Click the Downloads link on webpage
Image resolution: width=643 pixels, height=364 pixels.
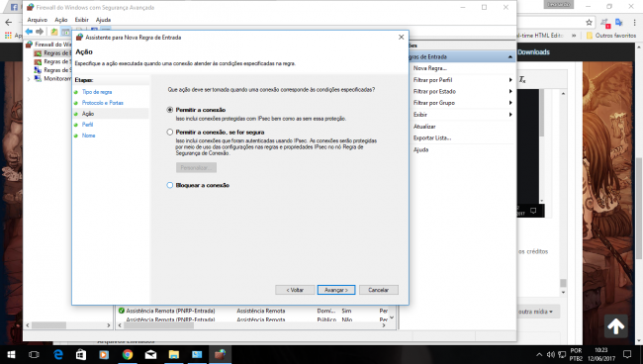point(533,52)
